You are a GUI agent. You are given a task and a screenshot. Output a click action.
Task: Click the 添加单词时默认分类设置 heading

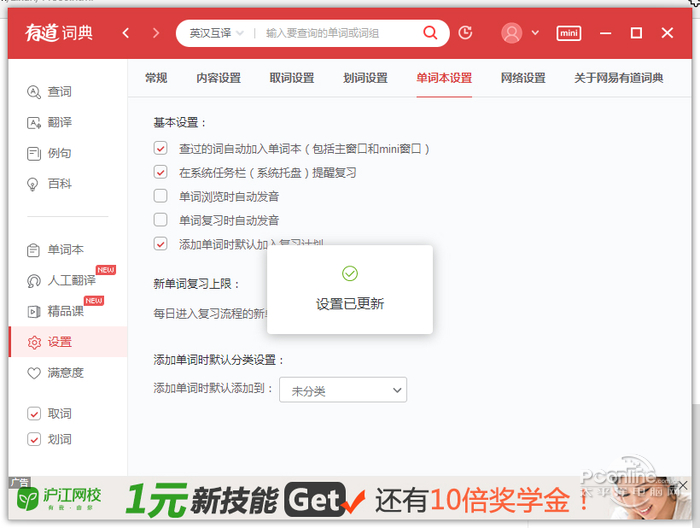[219, 360]
